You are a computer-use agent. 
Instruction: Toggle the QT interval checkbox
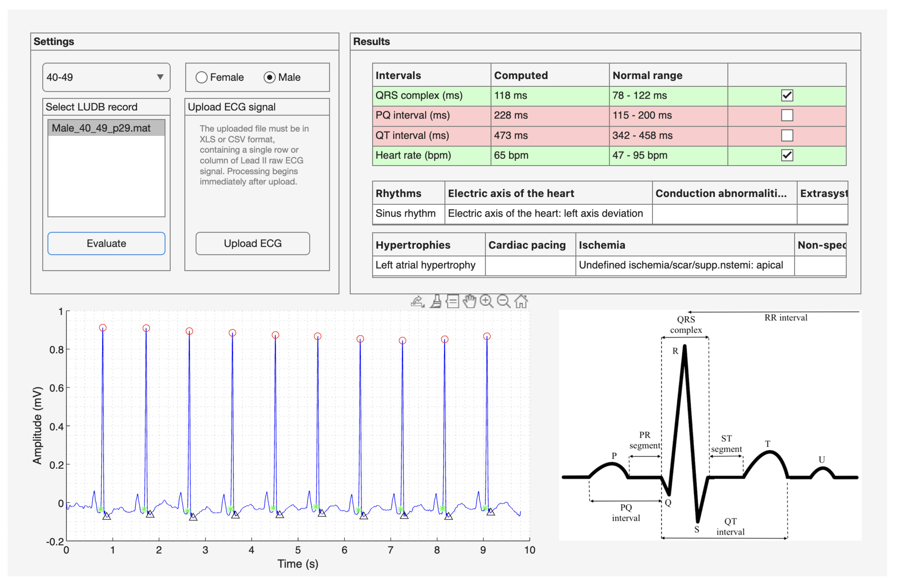[787, 135]
